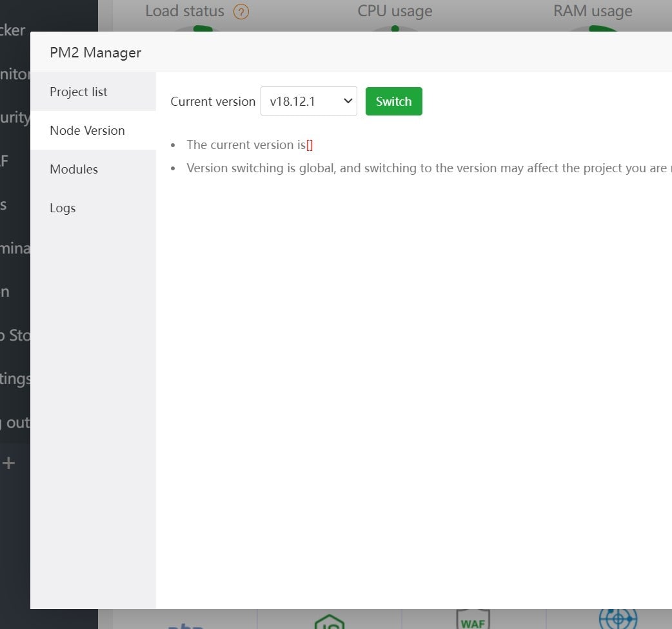Click the CPU usage label in background
The width and height of the screenshot is (672, 629).
[395, 11]
